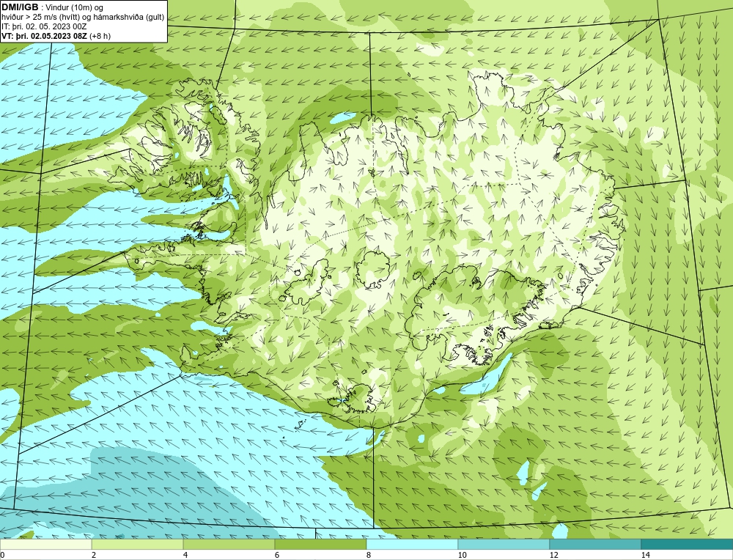Image resolution: width=733 pixels, height=560 pixels.
Task: Click the 'hviður > 25 m/s' description line
Action: [x=83, y=17]
